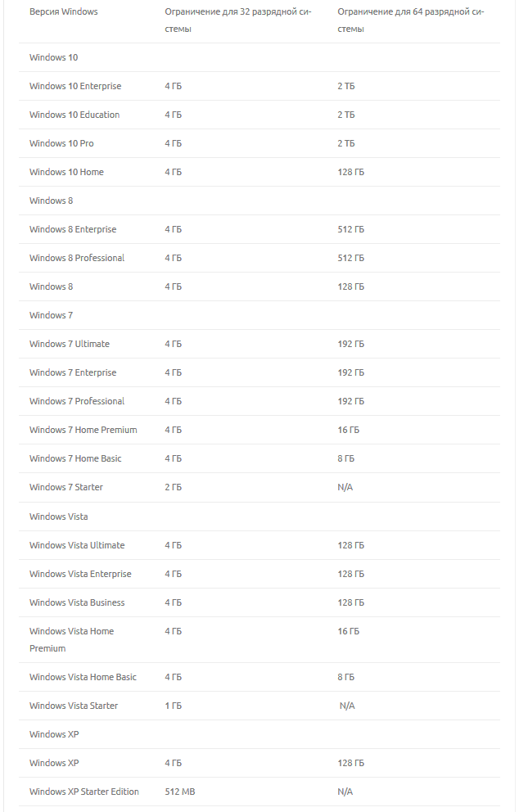Click the Windows 7 Home Premium label

(x=83, y=430)
